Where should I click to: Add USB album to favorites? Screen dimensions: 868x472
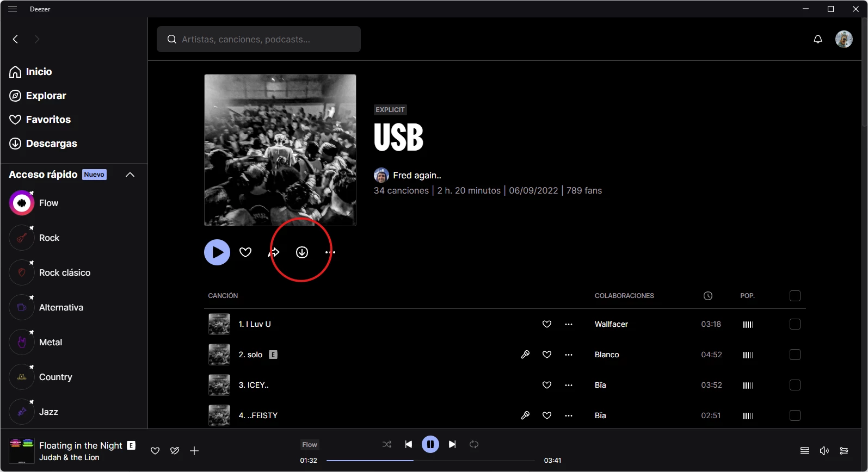tap(245, 252)
